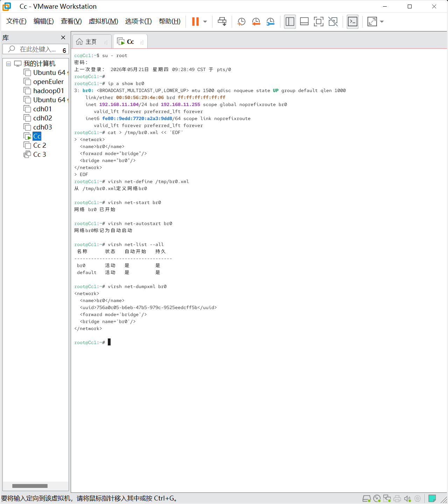Click the hard disk status icon
The image size is (448, 504).
pos(366,498)
